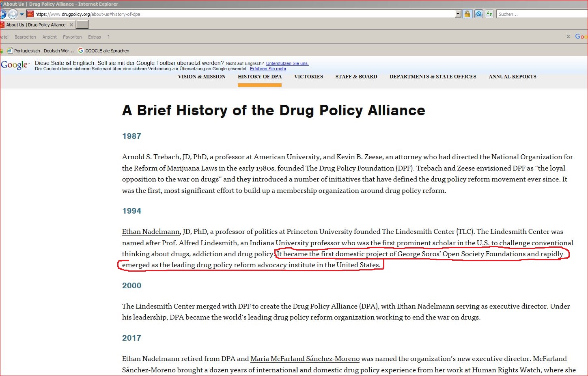Screen dimensions: 588x376
Task: Open a new blank tab
Action: click(x=82, y=25)
